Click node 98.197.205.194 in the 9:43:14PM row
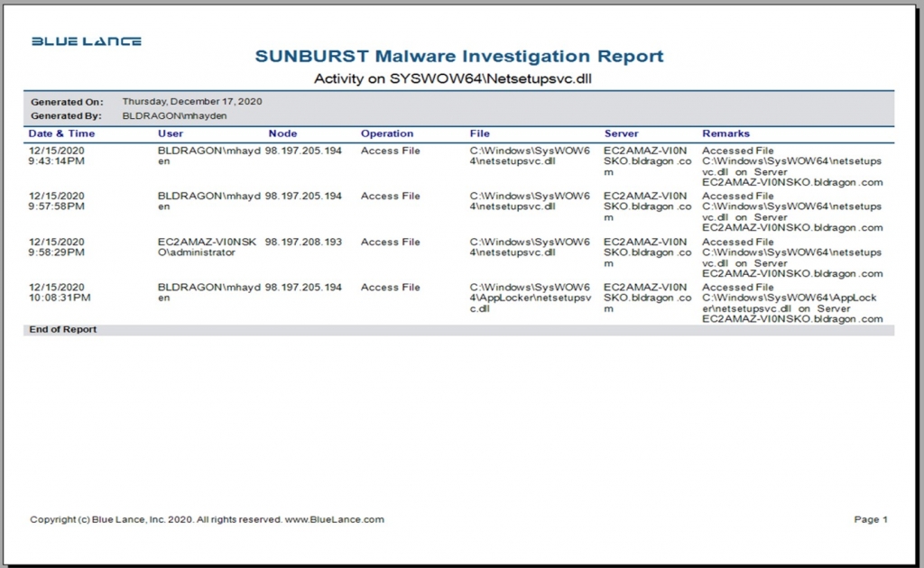 (x=303, y=151)
